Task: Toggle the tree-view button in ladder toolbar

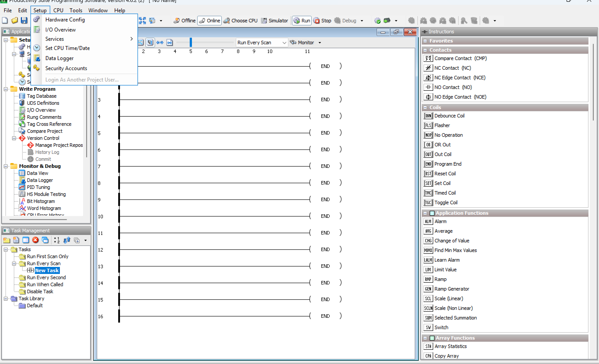Action: pos(150,43)
